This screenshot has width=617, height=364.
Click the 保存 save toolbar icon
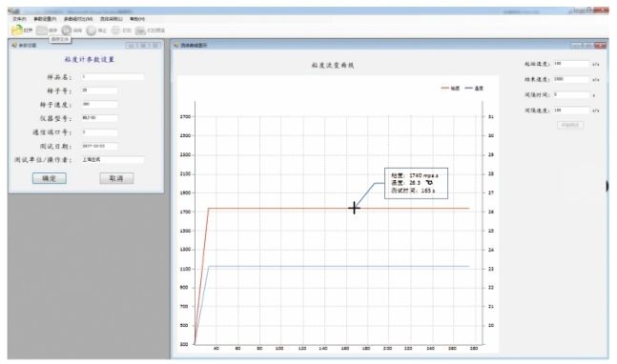[x=42, y=30]
